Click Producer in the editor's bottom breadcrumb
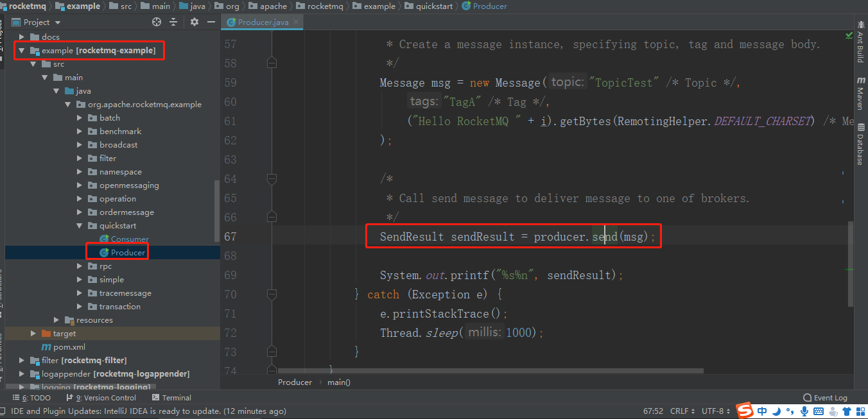Viewport: 868px width, 419px height. pos(295,382)
